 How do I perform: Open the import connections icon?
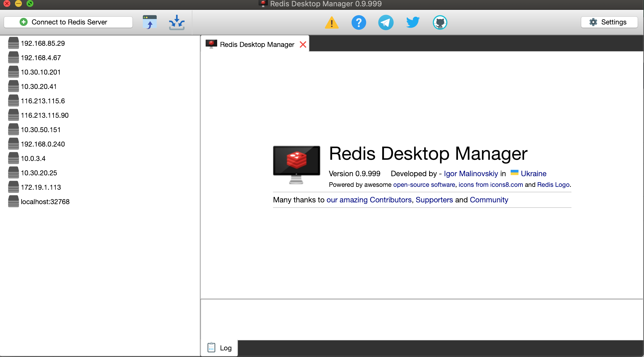point(150,22)
